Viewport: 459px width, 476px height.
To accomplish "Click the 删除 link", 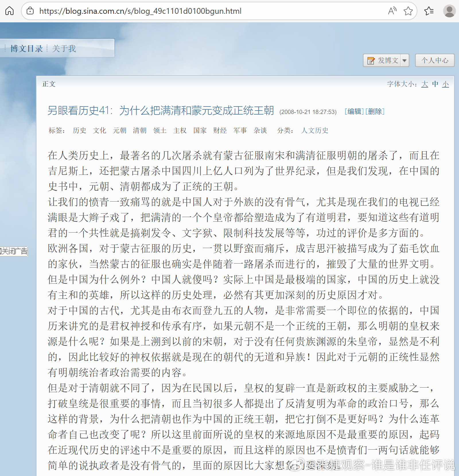I will pyautogui.click(x=375, y=112).
